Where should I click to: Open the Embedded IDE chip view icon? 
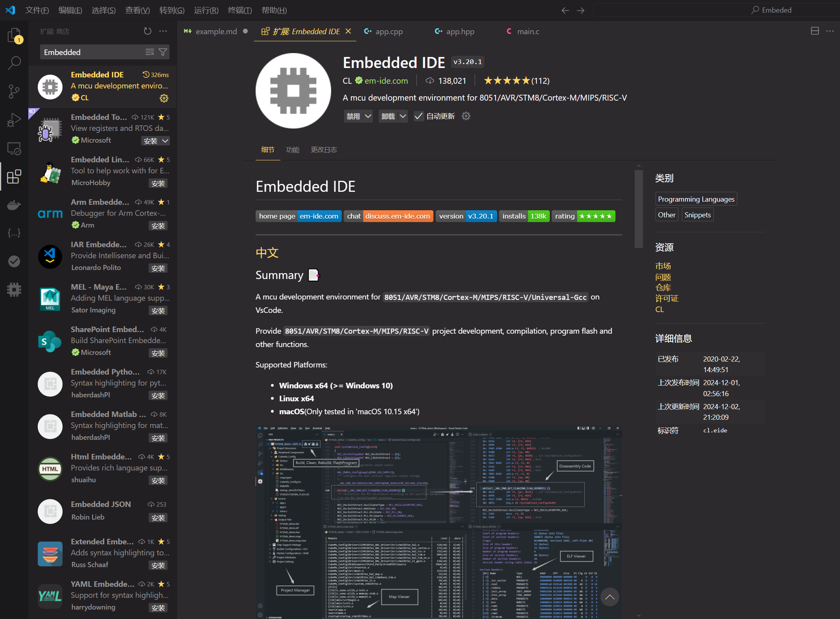14,290
